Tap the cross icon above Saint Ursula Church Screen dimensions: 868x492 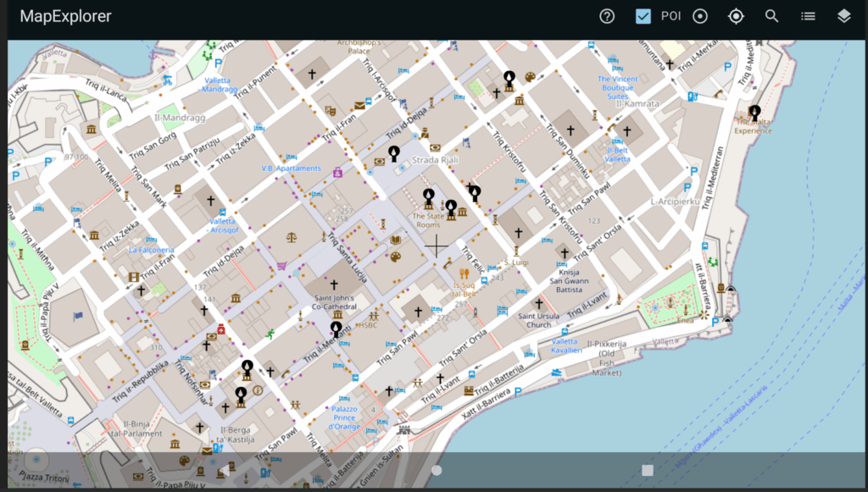coord(538,303)
